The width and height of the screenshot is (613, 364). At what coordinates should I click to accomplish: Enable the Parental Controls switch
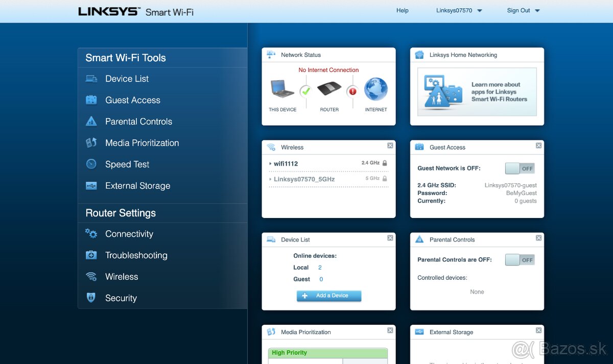(520, 260)
